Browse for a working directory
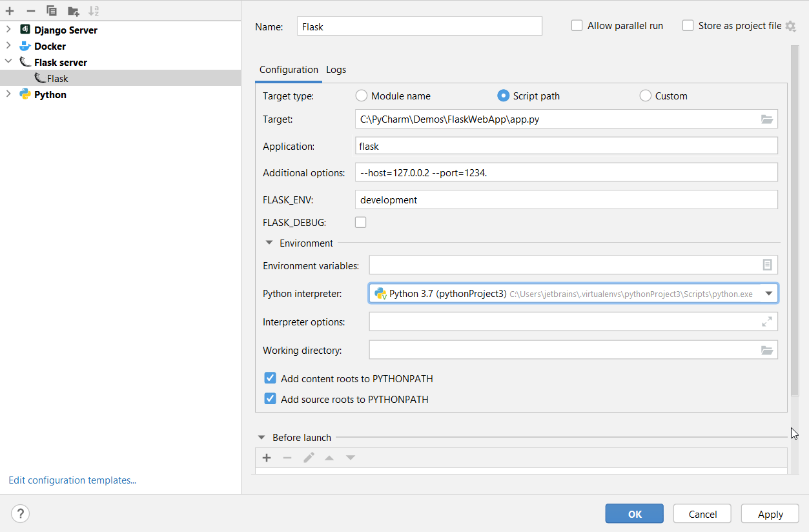The image size is (809, 532). point(767,350)
